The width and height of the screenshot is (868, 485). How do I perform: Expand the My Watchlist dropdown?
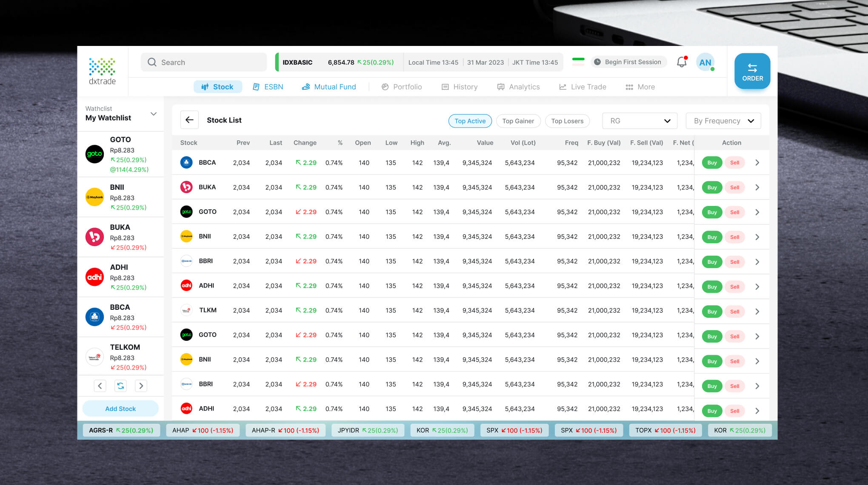tap(154, 114)
